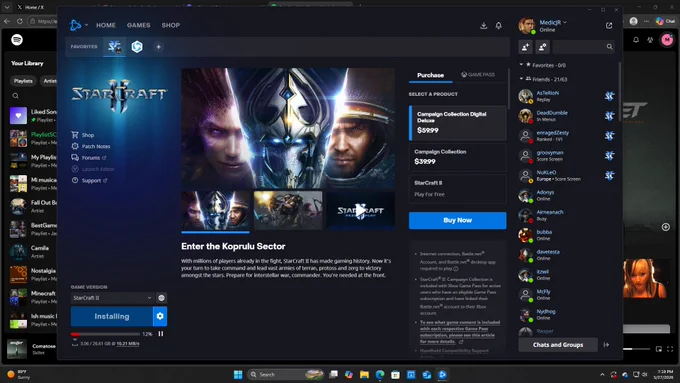Open install settings gear next to Installing

point(160,316)
